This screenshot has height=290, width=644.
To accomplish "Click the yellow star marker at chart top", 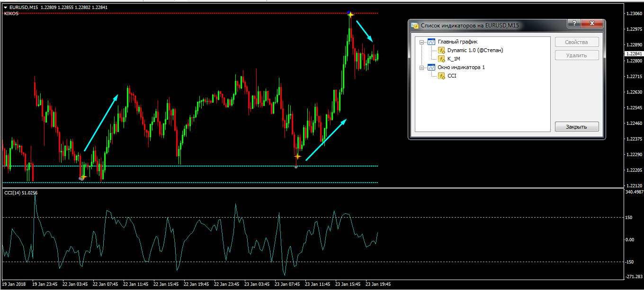I will (350, 15).
